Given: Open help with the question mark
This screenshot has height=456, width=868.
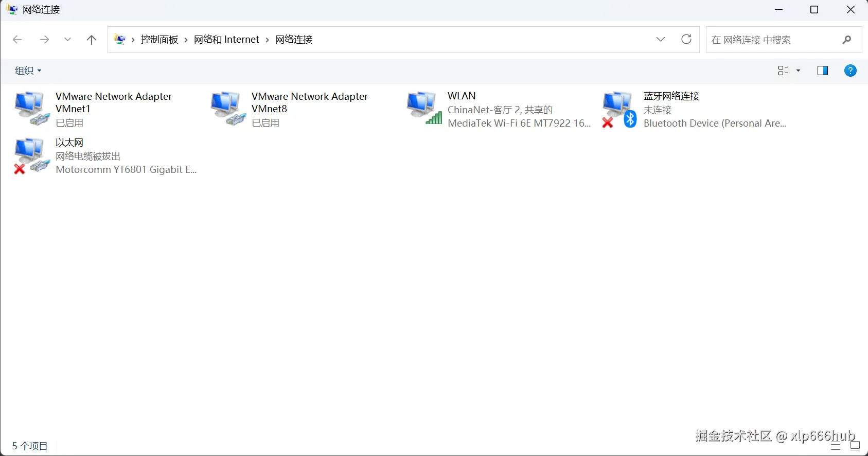Looking at the screenshot, I should click(851, 71).
